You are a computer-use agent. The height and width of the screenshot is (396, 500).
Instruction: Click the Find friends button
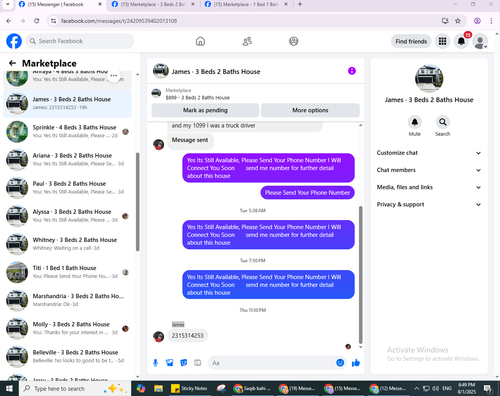pos(411,41)
